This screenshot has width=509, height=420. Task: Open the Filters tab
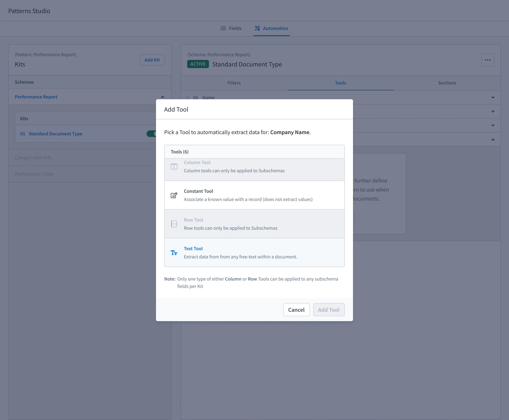coord(234,83)
